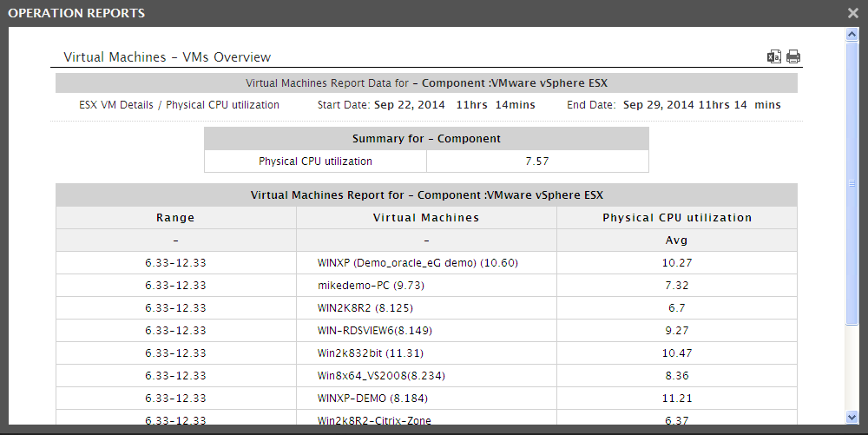Click average value 11.21
Image resolution: width=868 pixels, height=435 pixels.
[677, 399]
